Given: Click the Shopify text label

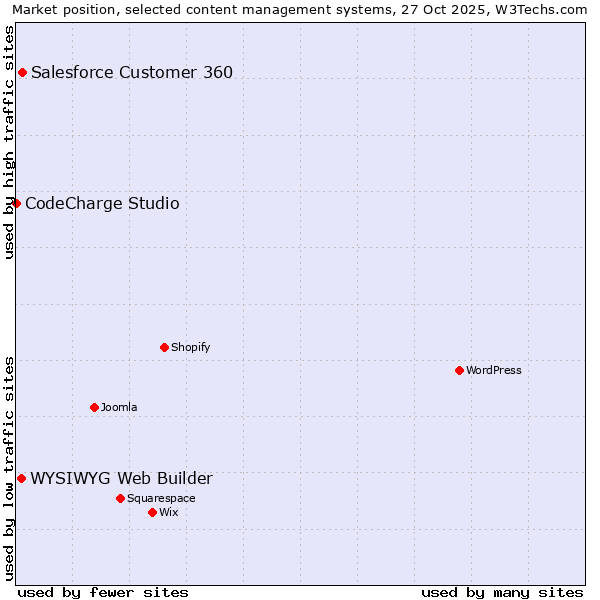Looking at the screenshot, I should click(x=190, y=347).
